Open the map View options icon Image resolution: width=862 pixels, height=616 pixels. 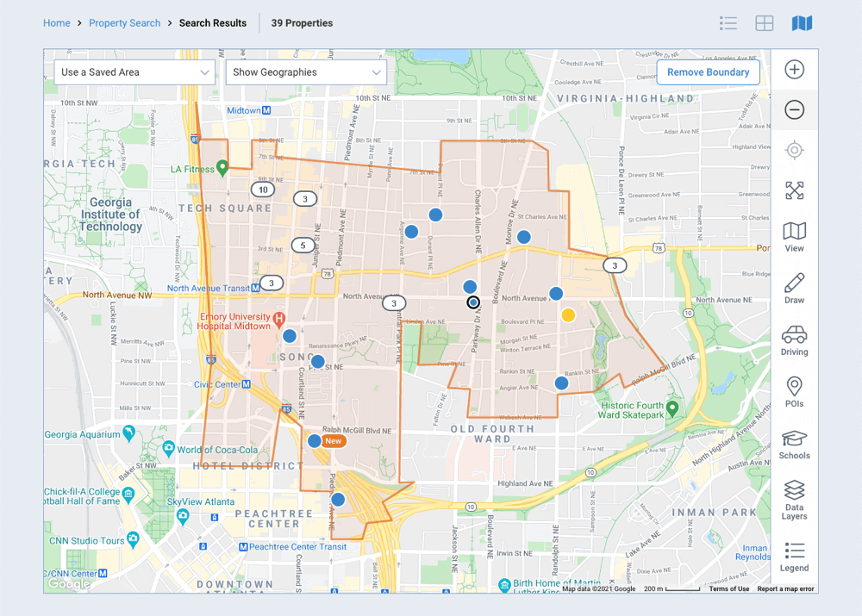(794, 234)
